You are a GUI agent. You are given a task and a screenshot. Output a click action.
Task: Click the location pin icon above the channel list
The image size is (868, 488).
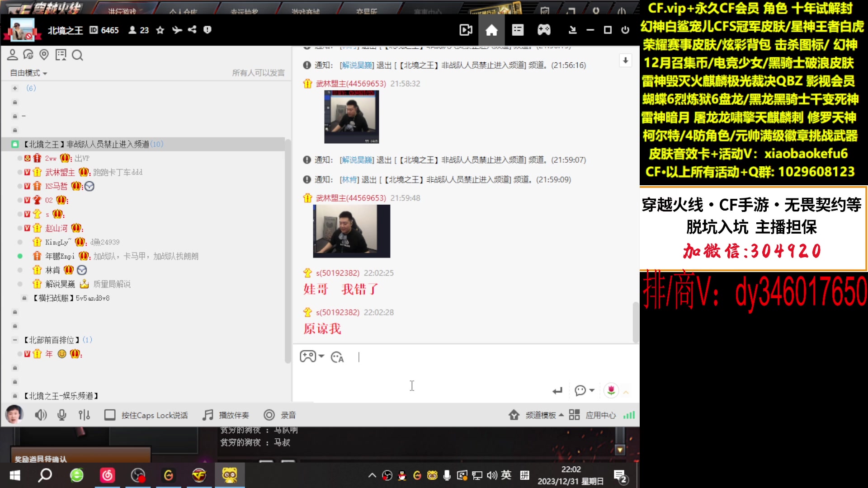tap(44, 55)
